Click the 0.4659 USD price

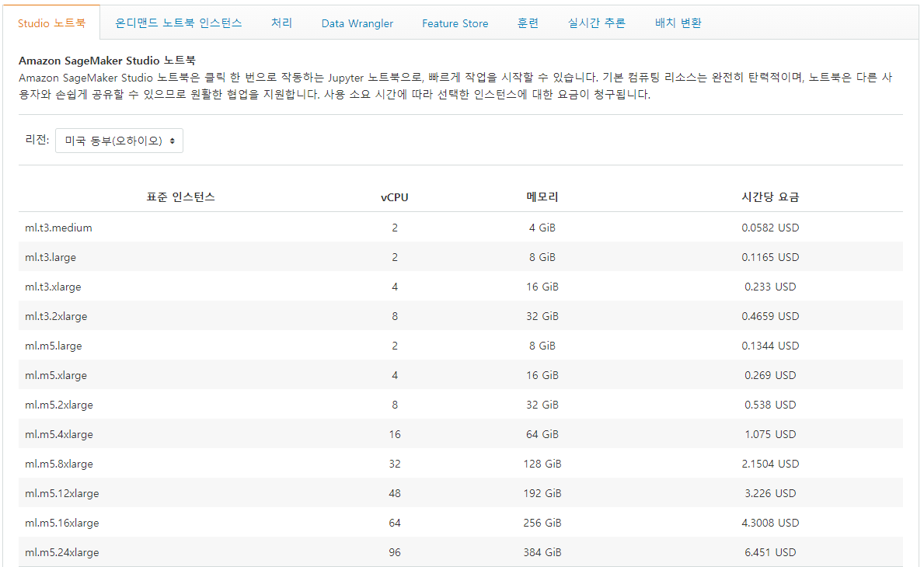coord(770,316)
